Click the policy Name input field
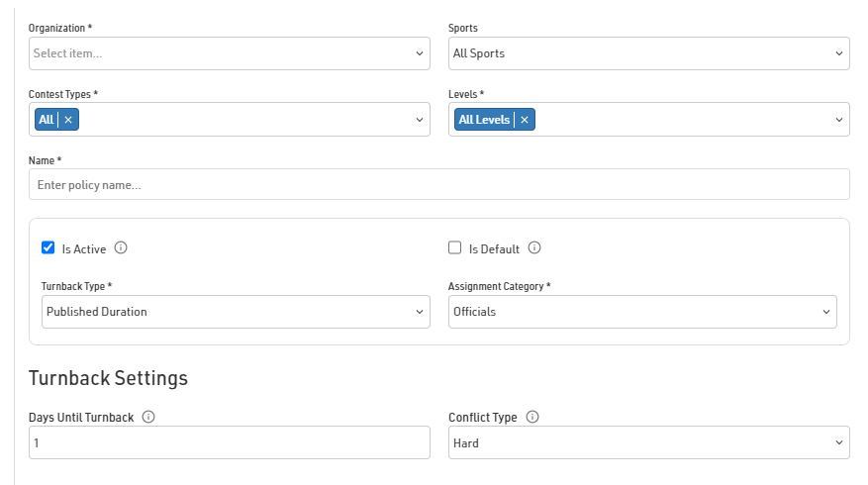Viewport: 868px width, 485px height. [x=438, y=185]
